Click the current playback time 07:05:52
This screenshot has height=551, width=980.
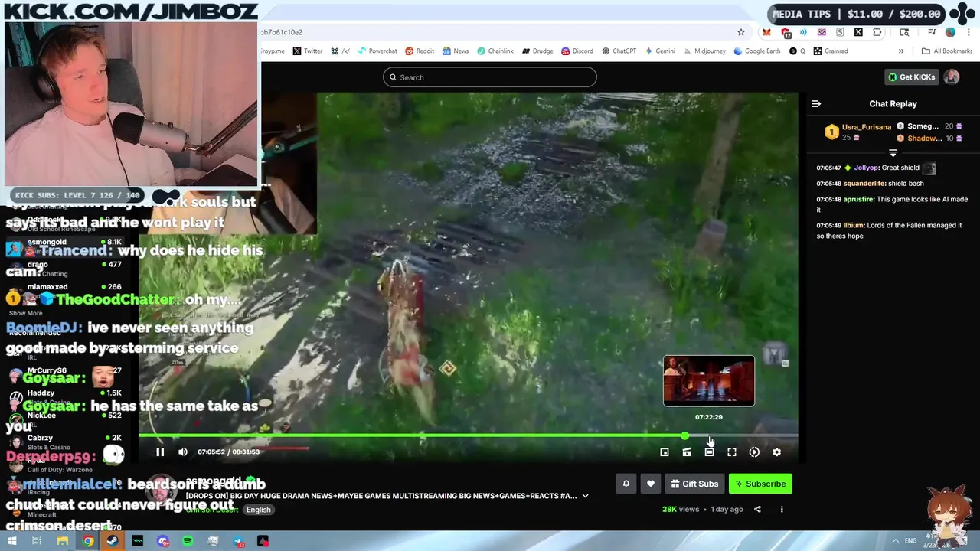[x=211, y=452]
